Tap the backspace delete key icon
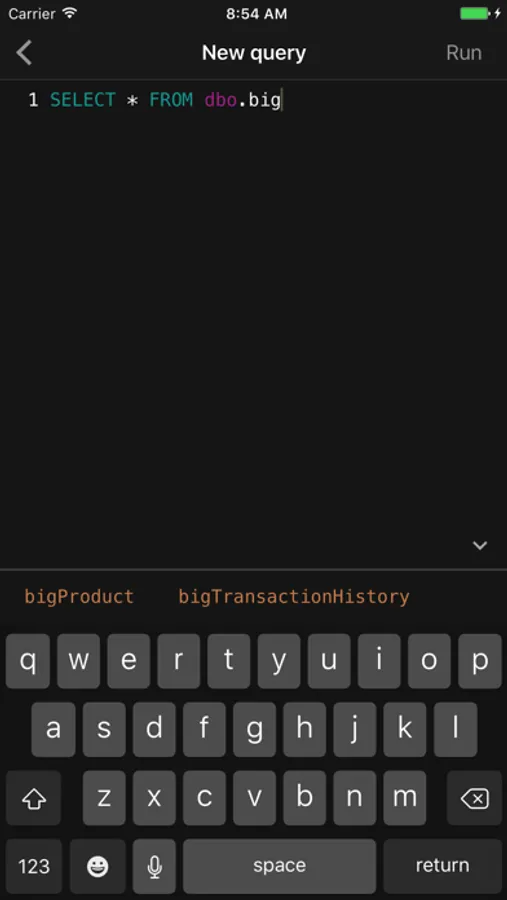The image size is (507, 900). [474, 798]
